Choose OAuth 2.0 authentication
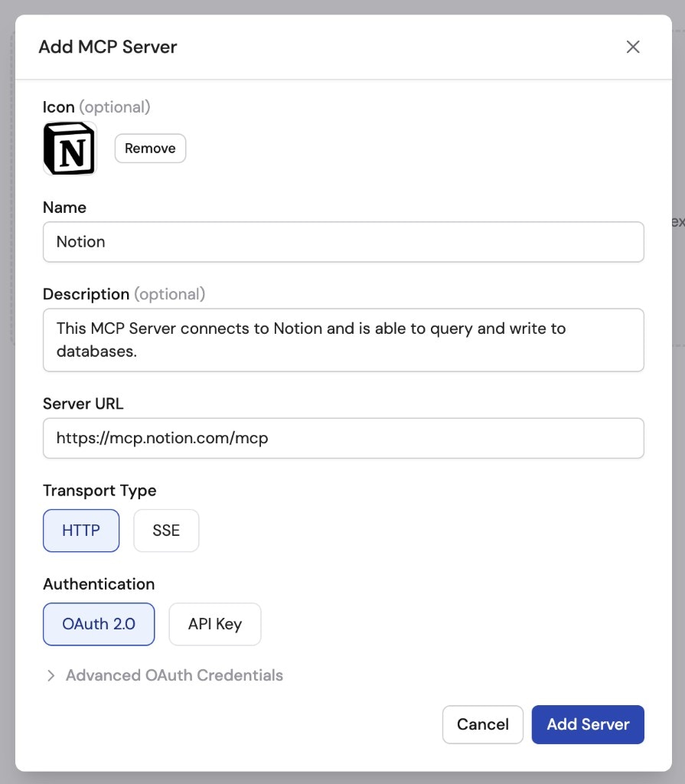 coord(99,624)
